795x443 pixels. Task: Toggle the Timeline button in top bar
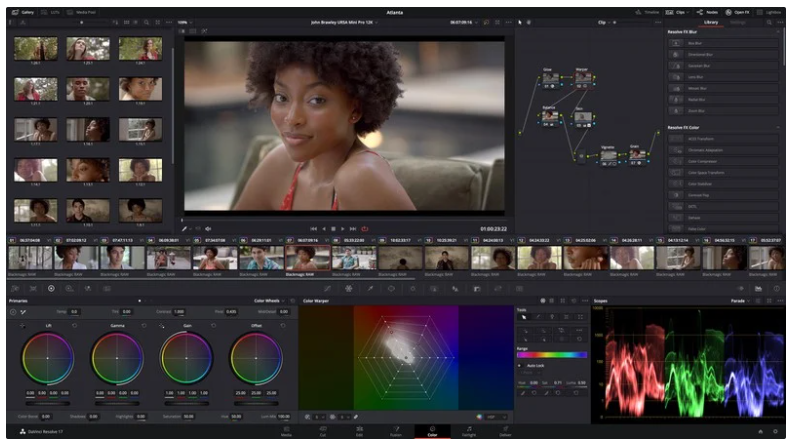coord(647,12)
